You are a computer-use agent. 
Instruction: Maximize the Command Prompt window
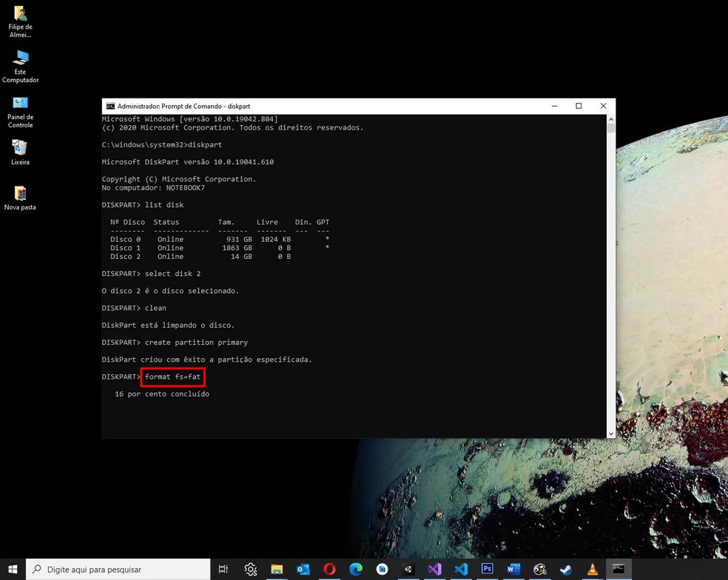[579, 106]
